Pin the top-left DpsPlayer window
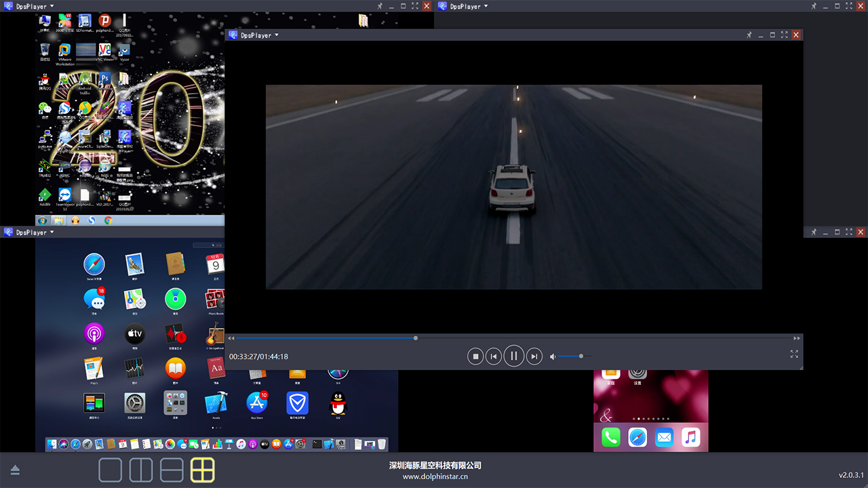868x488 pixels. pos(380,6)
